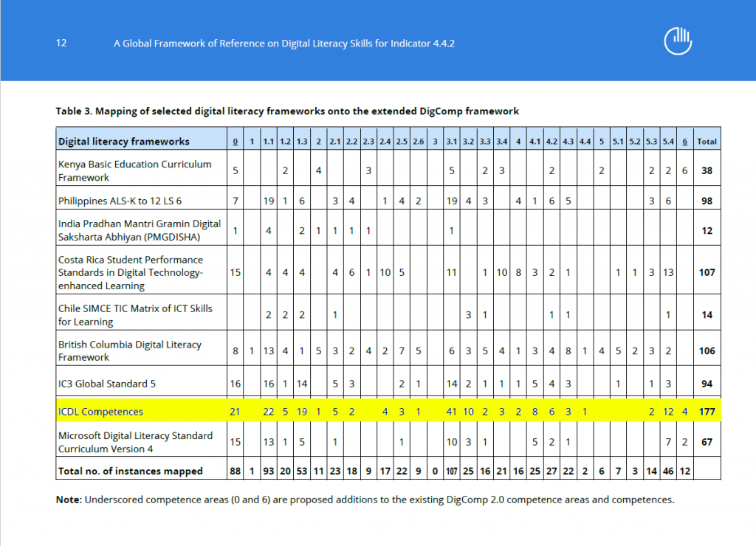Select 'Microsoft Digital Literacy Standard Curriculum' row label
This screenshot has height=546, width=756.
tap(136, 442)
